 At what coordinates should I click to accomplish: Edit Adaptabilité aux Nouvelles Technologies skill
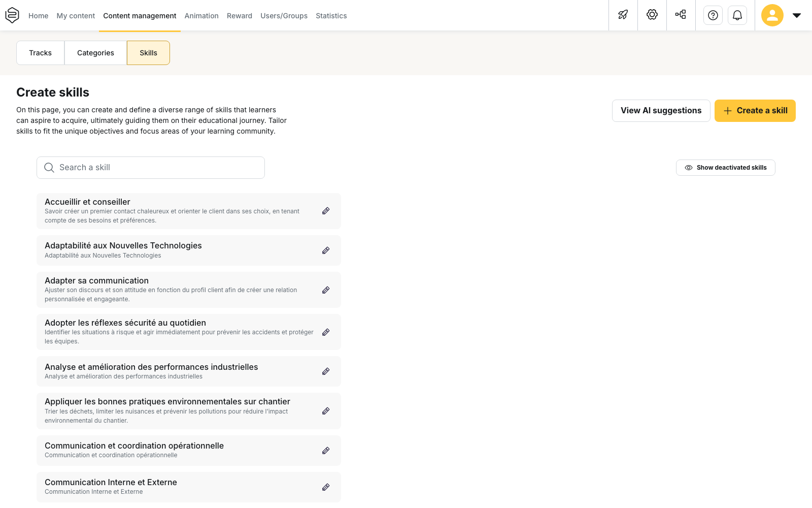coord(326,250)
